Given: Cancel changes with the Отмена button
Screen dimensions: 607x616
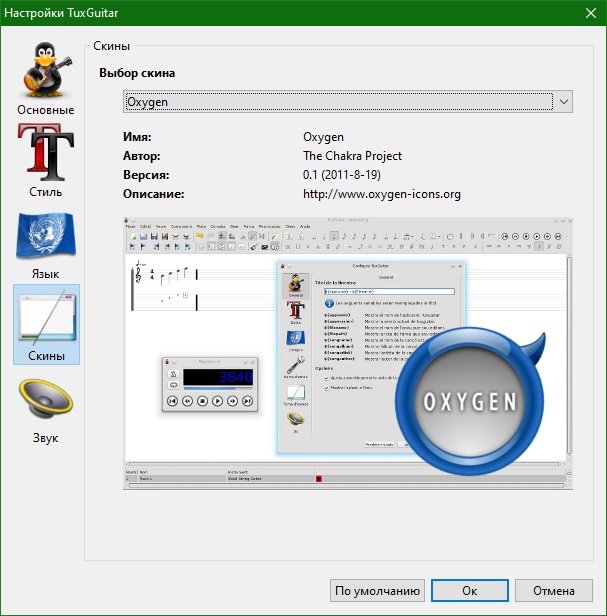Looking at the screenshot, I should [554, 590].
